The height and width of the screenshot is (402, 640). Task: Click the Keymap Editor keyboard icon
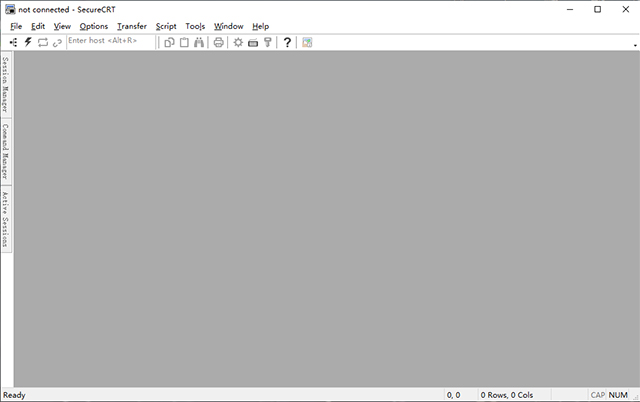point(253,42)
